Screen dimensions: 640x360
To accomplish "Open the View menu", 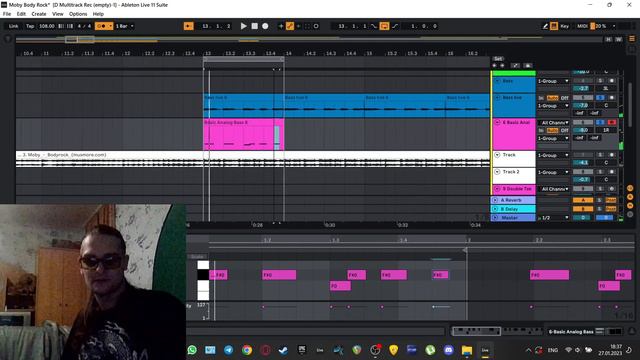I will tap(58, 14).
